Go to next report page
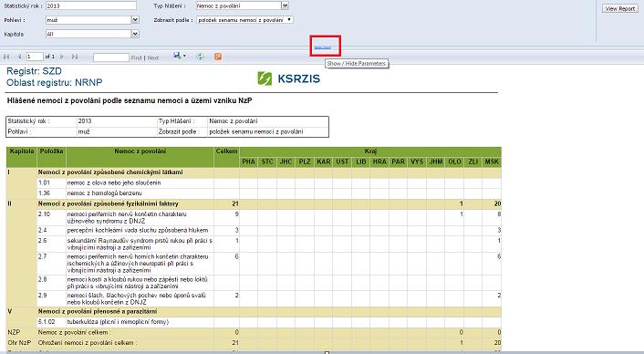644x354 pixels. (x=62, y=57)
